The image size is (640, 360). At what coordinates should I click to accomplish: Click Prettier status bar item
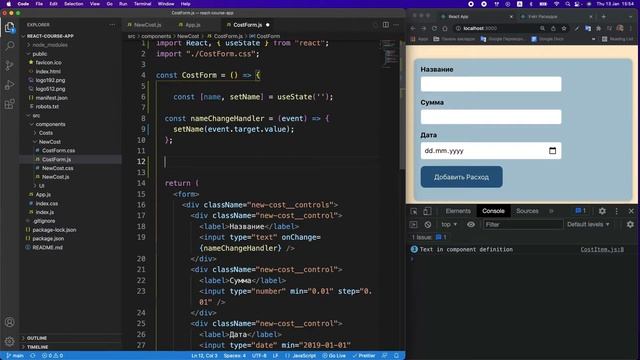point(364,356)
